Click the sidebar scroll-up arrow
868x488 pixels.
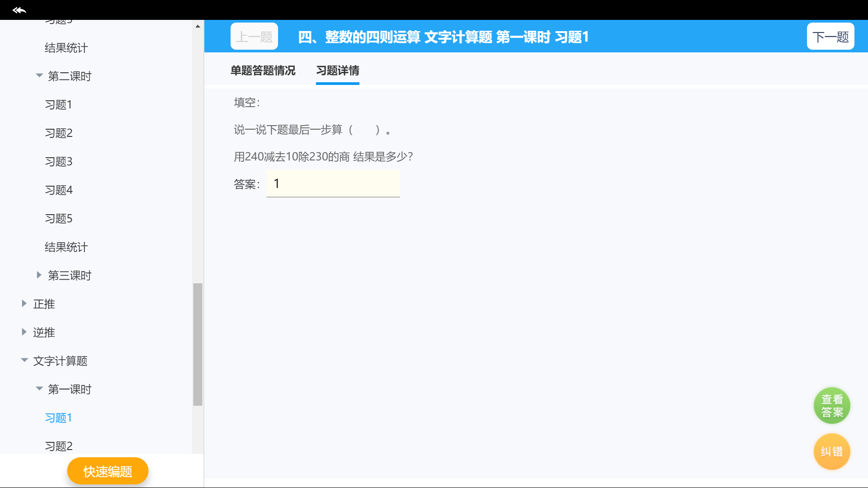198,26
